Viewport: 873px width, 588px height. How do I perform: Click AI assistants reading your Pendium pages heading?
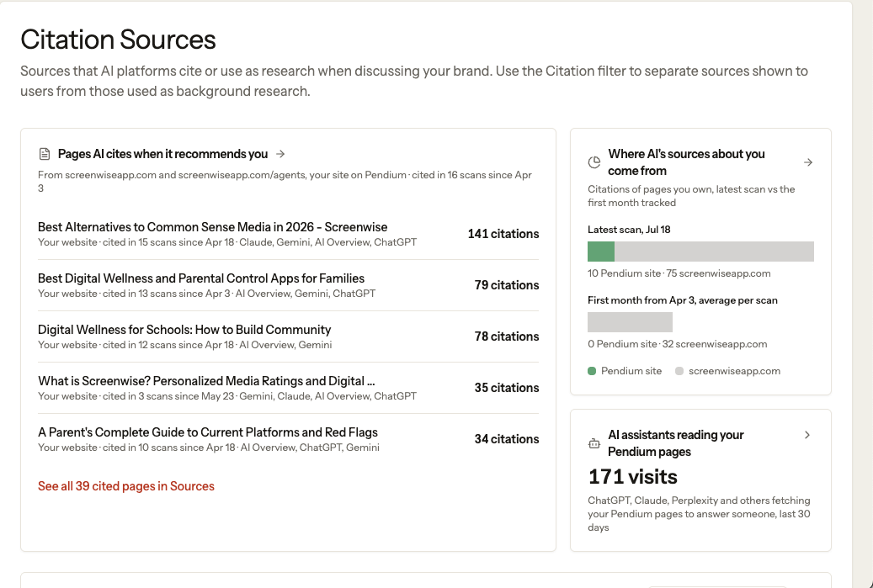tap(675, 443)
